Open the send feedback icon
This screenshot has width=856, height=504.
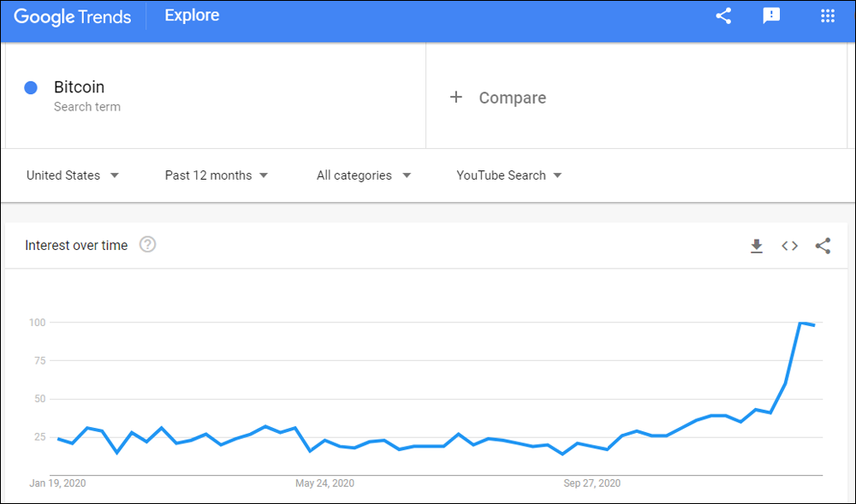[771, 15]
